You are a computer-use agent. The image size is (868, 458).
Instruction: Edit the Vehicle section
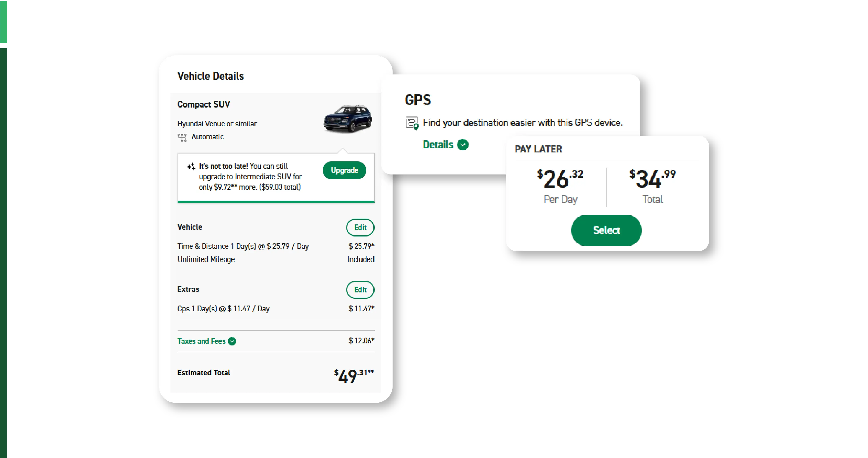pos(360,228)
